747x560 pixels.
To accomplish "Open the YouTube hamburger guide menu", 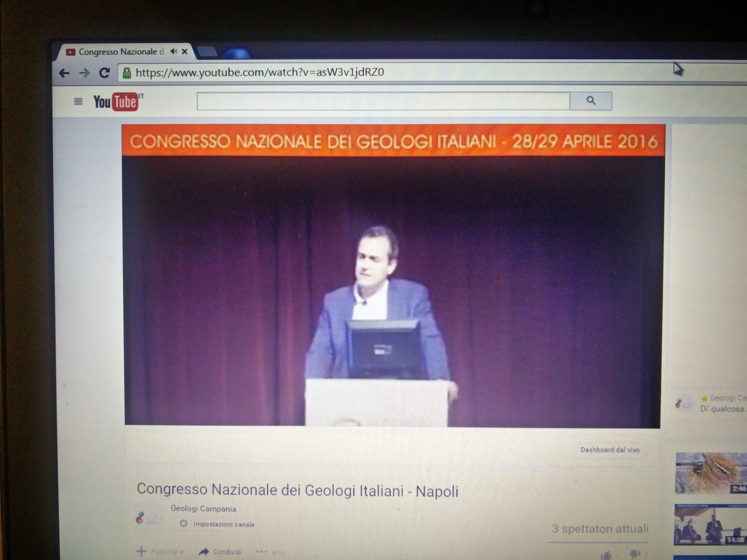I will [x=78, y=101].
